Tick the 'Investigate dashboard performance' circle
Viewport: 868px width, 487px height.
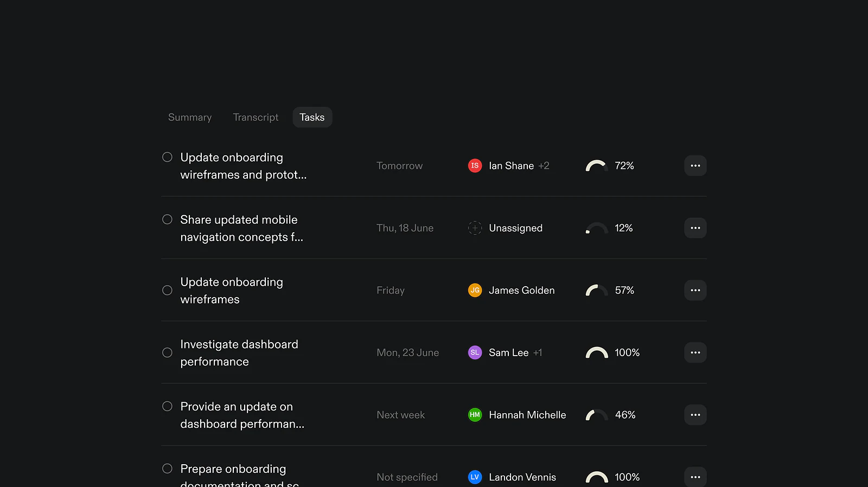[167, 352]
